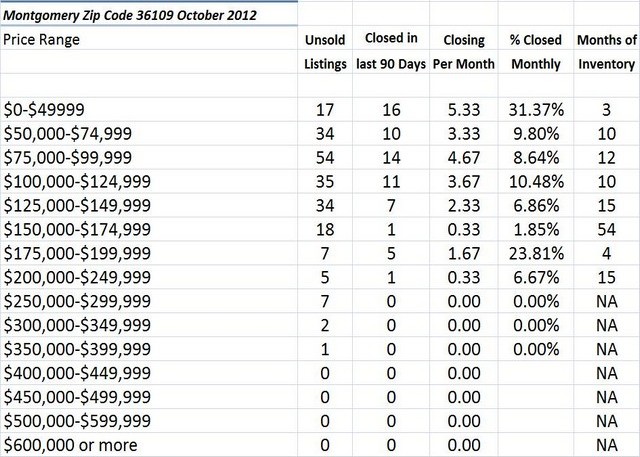This screenshot has height=457, width=640.
Task: Select the 'Months of Inventory' column header
Action: click(605, 53)
